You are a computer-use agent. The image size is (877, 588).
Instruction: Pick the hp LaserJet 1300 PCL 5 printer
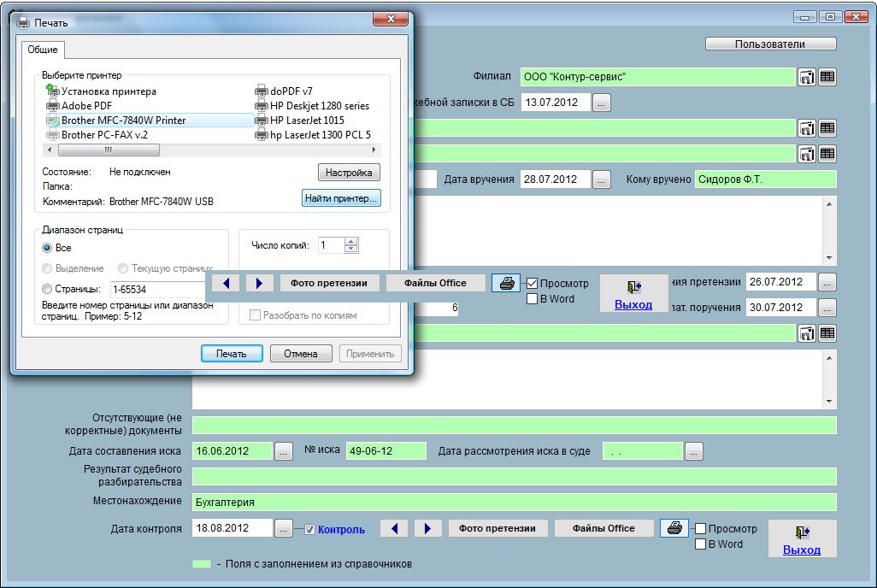(x=319, y=135)
